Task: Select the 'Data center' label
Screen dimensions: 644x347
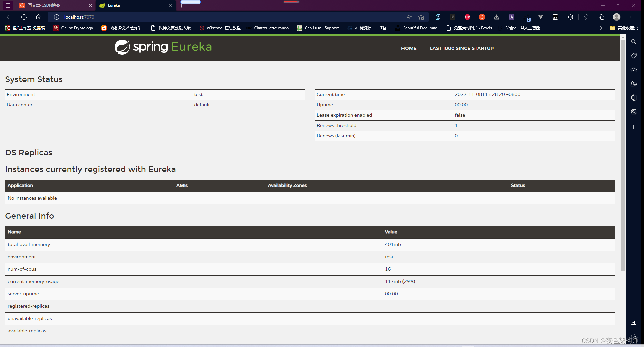Action: coord(20,105)
